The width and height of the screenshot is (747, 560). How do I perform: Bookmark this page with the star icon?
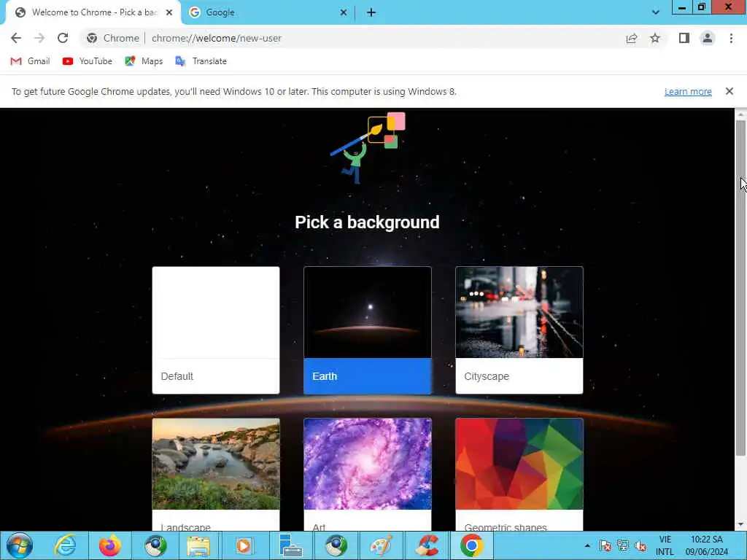655,38
